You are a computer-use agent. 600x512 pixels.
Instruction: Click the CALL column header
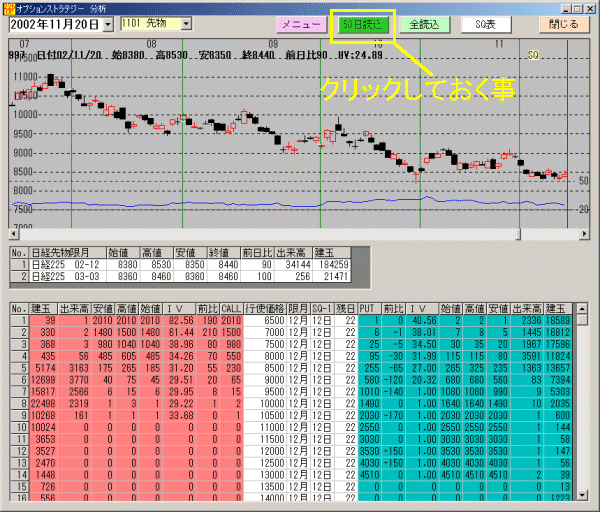coord(231,308)
